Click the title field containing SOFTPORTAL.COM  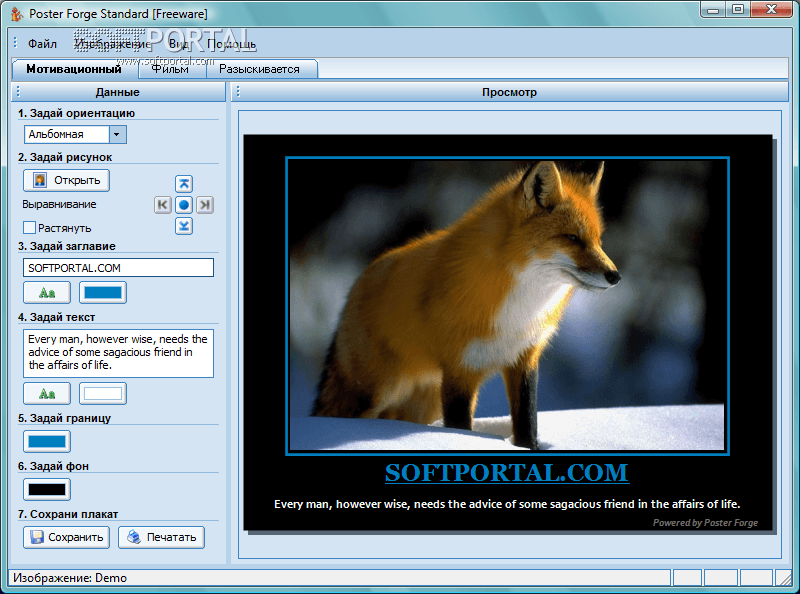coord(118,267)
